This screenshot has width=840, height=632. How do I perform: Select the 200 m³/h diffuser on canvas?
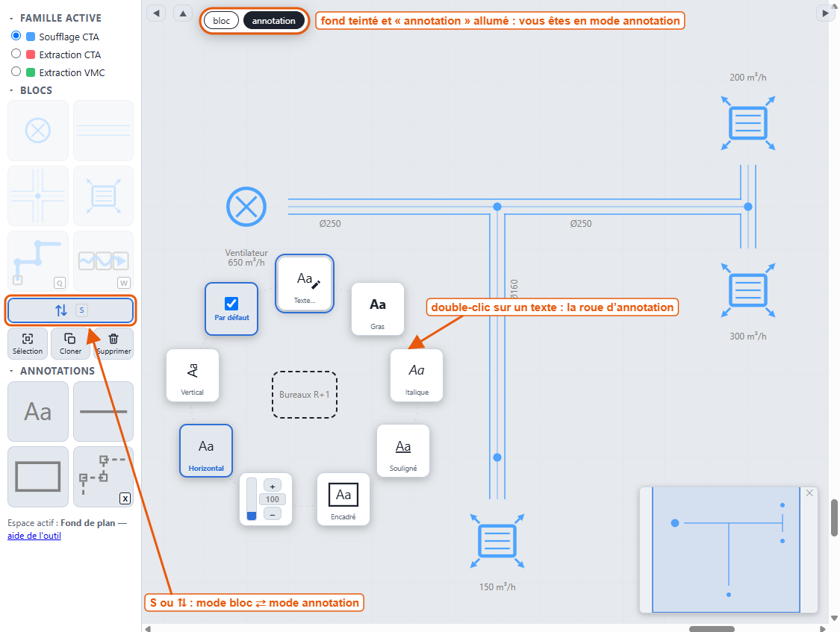tap(748, 123)
